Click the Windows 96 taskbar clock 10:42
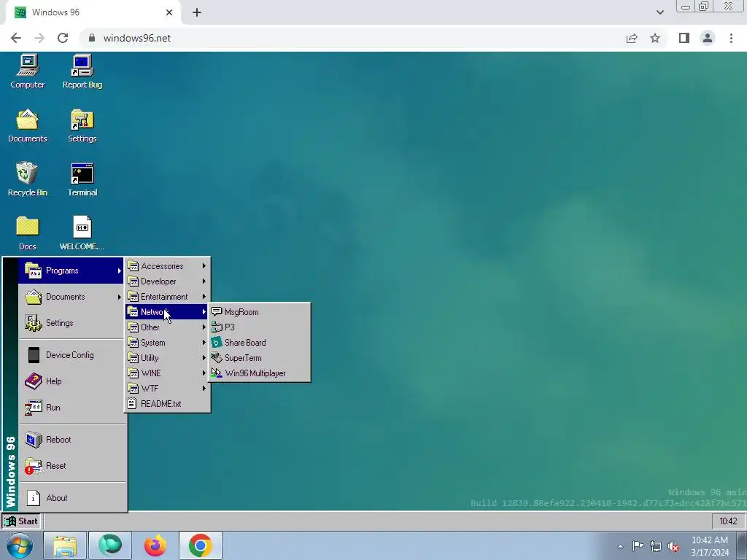The image size is (747, 560). [728, 521]
